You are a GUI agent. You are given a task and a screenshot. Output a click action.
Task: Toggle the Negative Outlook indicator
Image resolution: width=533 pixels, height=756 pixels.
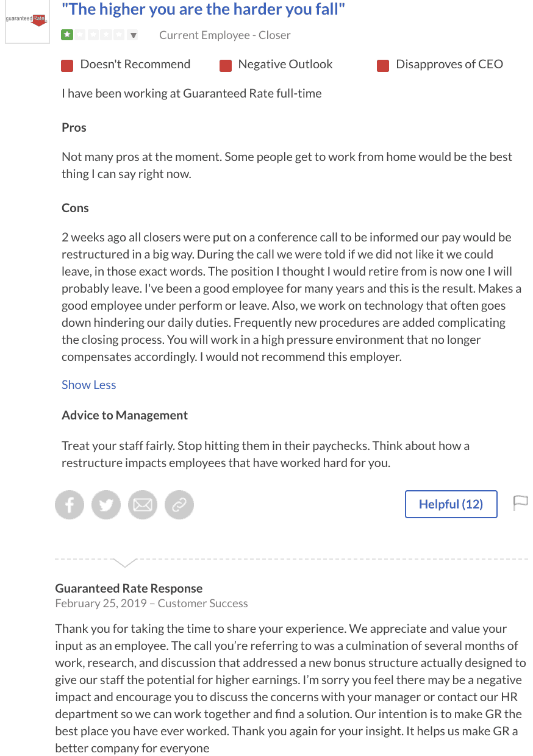point(226,65)
